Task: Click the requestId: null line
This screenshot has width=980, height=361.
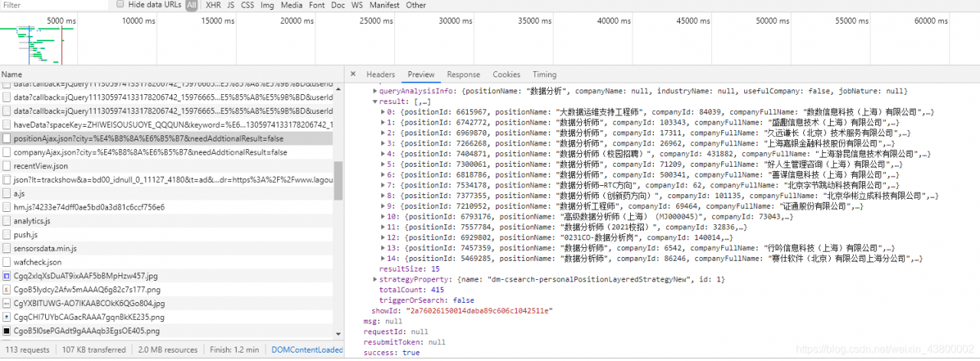Action: [x=396, y=332]
